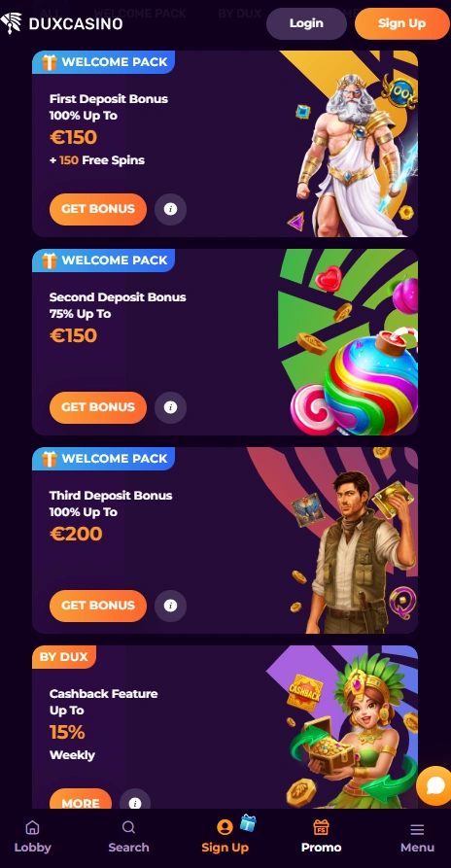Screen dimensions: 451x868
Task: Open the Menu hamburger icon
Action: 417,829
